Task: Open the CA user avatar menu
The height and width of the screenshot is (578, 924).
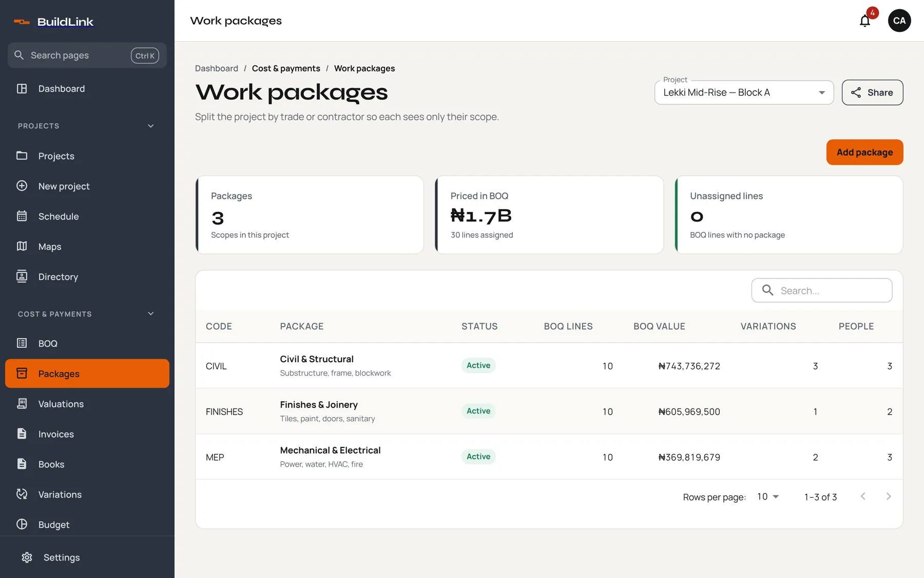Action: tap(899, 21)
